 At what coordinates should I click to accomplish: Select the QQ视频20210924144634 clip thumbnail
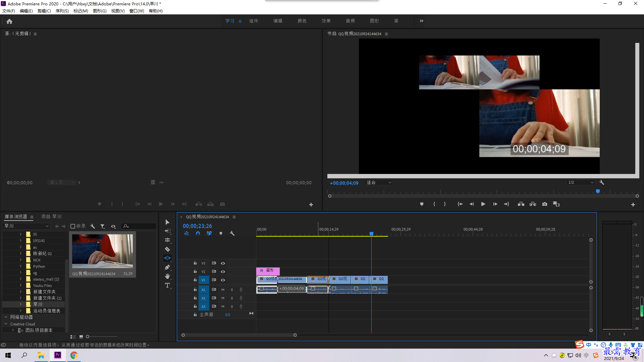point(102,251)
